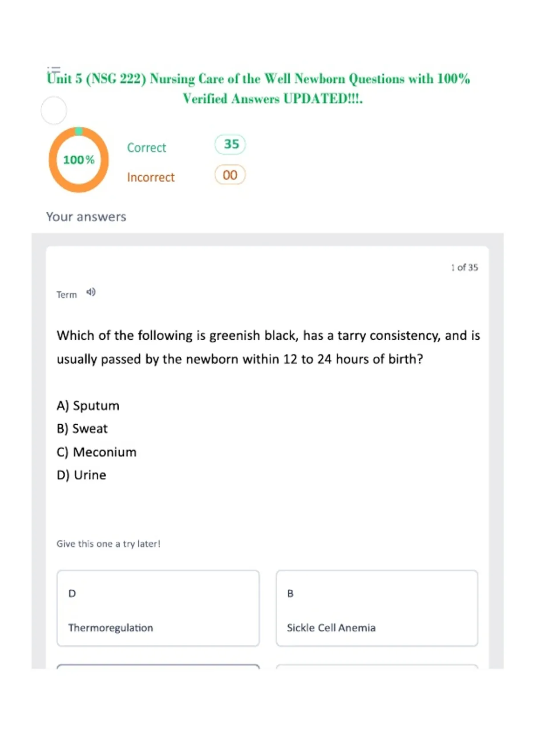Click the Term label
Viewport: 534px width, 756px height.
[67, 294]
